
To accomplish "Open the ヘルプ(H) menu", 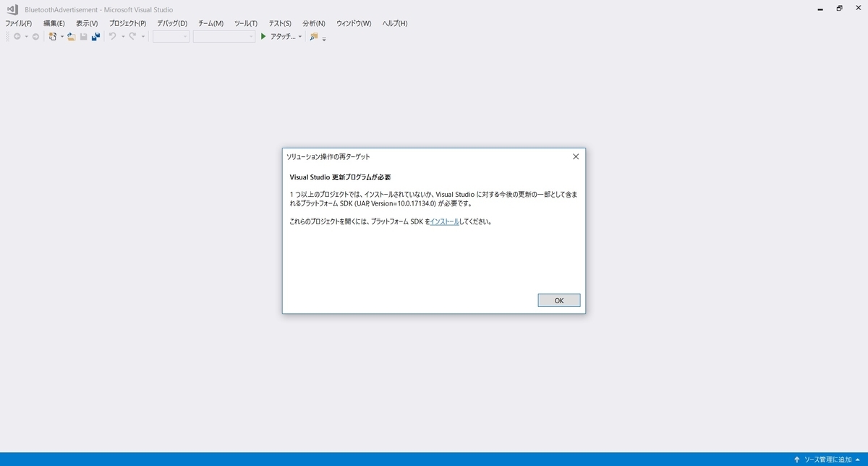I will pyautogui.click(x=395, y=23).
